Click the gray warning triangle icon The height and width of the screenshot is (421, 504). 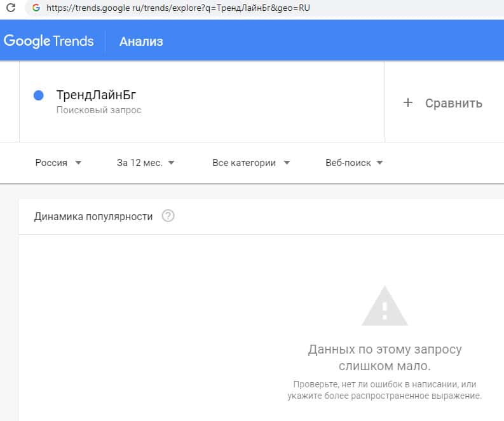385,307
